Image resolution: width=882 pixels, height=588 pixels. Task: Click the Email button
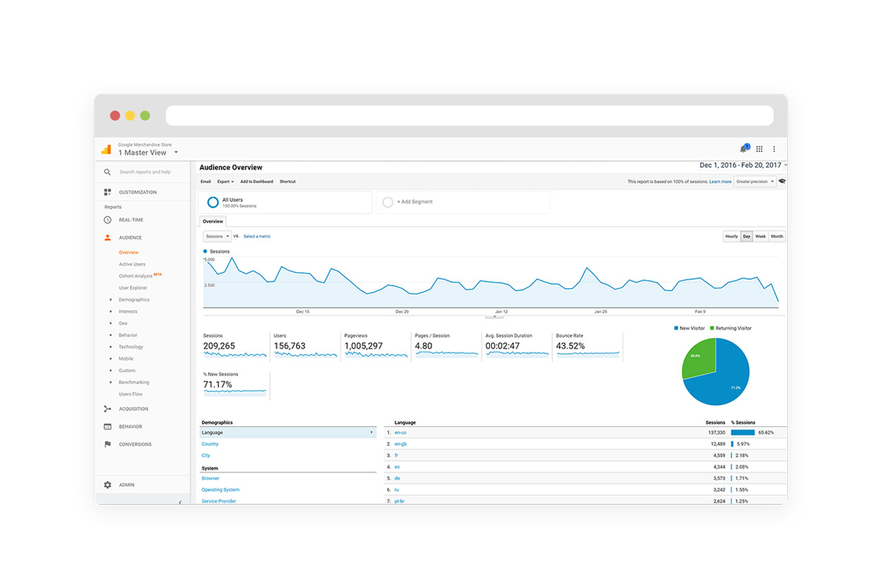click(x=206, y=182)
